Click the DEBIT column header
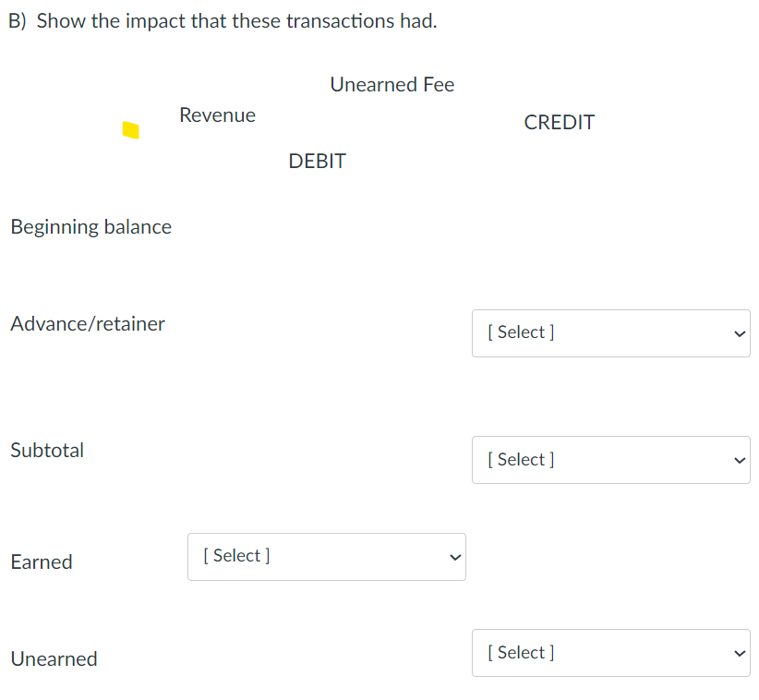759x700 pixels. coord(317,161)
